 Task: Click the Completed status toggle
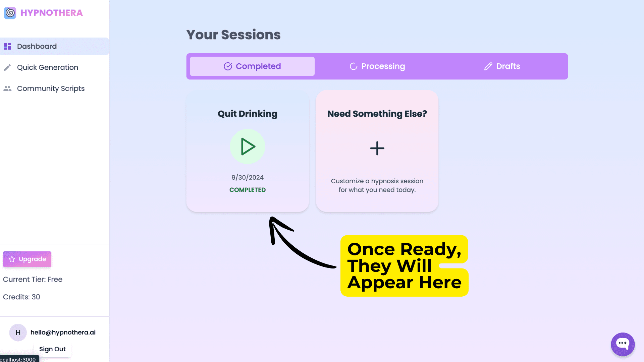(x=252, y=66)
